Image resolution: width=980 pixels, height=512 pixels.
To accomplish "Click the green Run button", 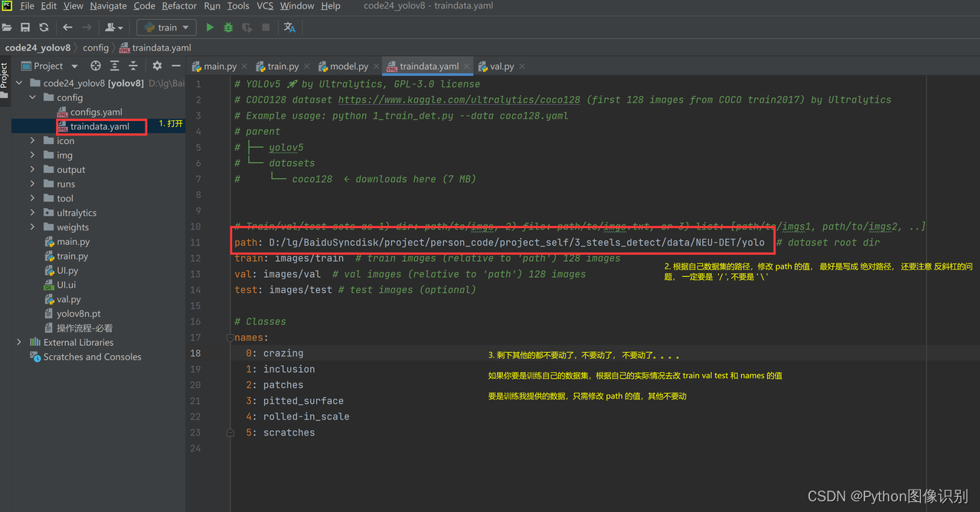I will pos(210,28).
